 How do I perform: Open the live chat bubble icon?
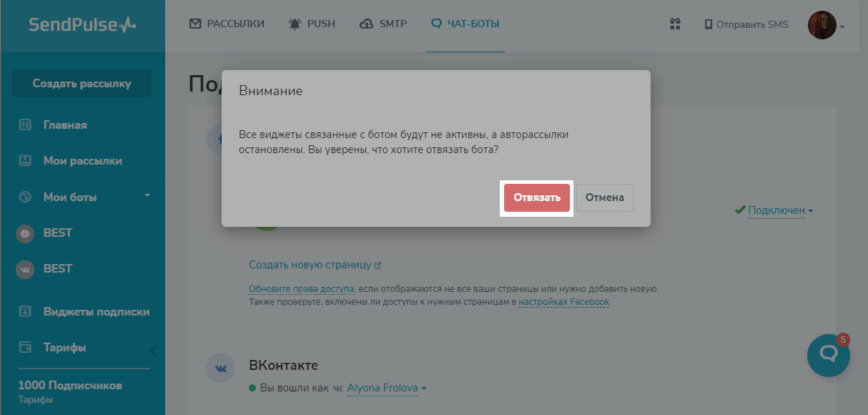click(828, 355)
